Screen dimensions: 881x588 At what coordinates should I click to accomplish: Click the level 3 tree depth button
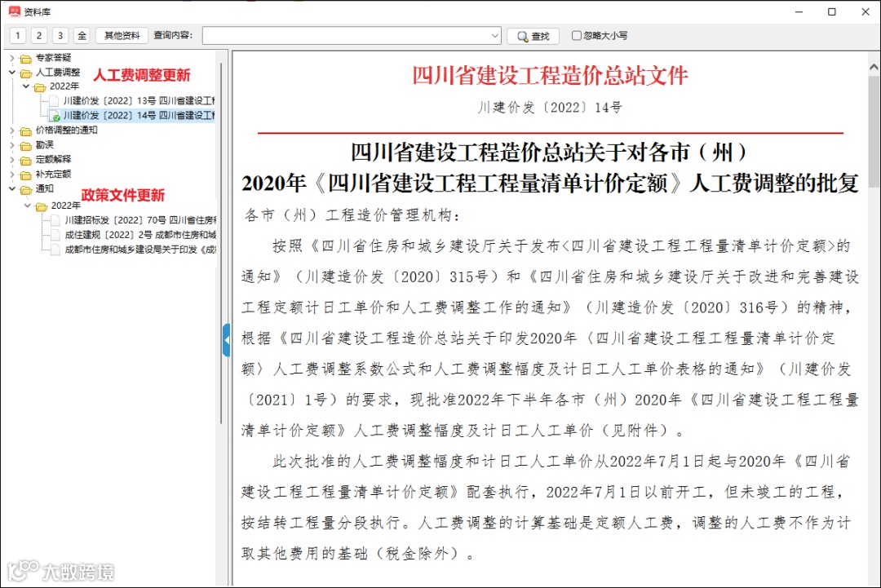[60, 35]
